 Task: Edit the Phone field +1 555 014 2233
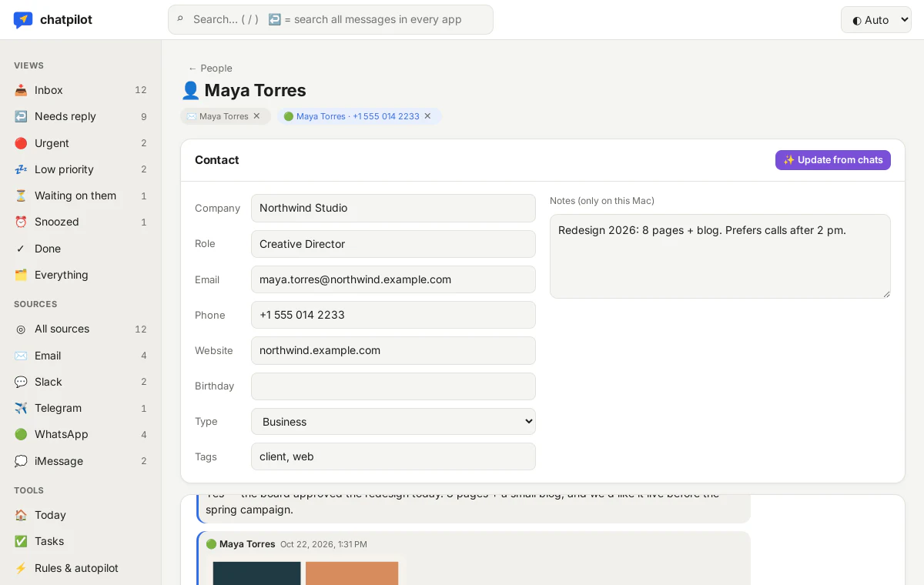pyautogui.click(x=393, y=315)
